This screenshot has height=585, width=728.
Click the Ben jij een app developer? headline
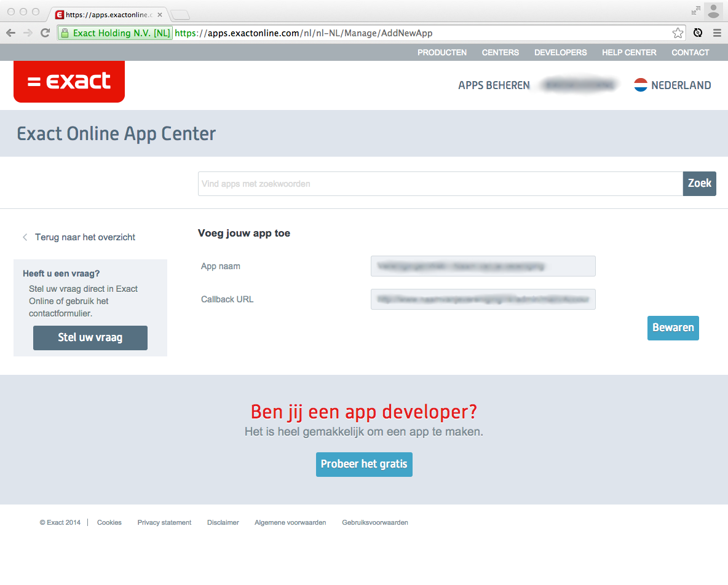[364, 412]
